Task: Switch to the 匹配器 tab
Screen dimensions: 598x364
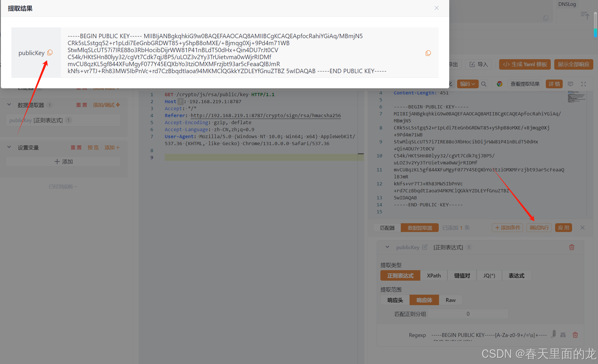Action: pyautogui.click(x=387, y=228)
